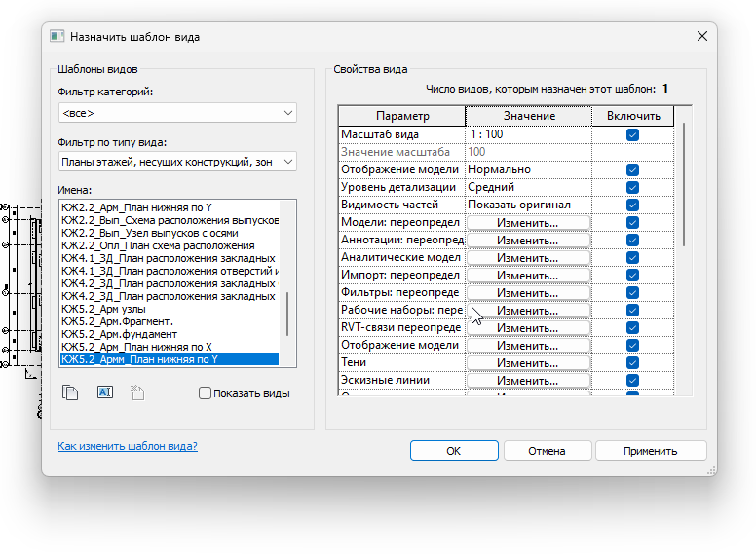Close the Назначить шаблон вида dialog
This screenshot has height=558, width=756.
click(700, 36)
